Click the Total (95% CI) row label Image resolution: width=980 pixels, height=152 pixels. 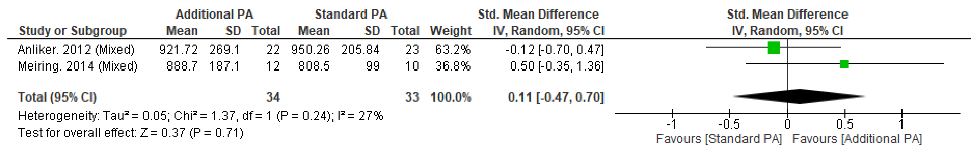[x=57, y=97]
